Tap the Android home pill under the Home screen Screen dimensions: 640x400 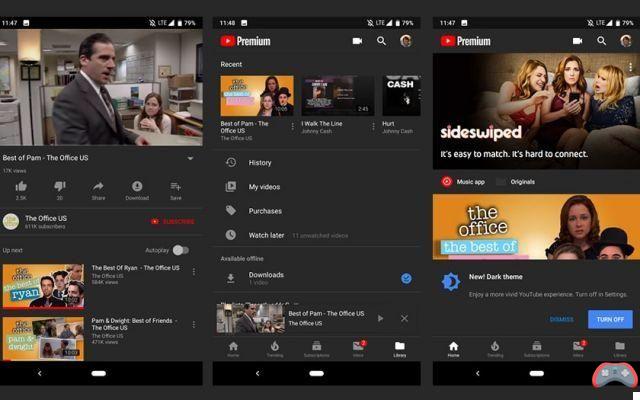(x=536, y=373)
